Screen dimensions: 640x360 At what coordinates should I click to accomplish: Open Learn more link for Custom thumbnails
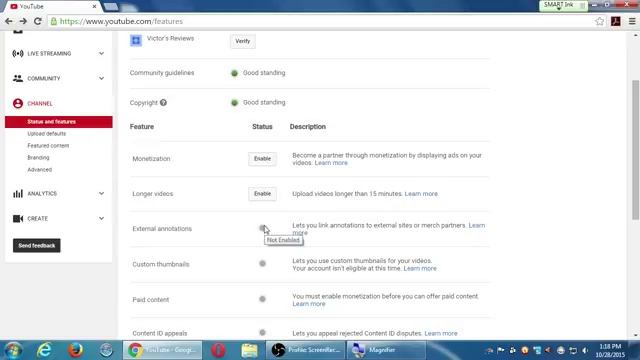pos(420,268)
